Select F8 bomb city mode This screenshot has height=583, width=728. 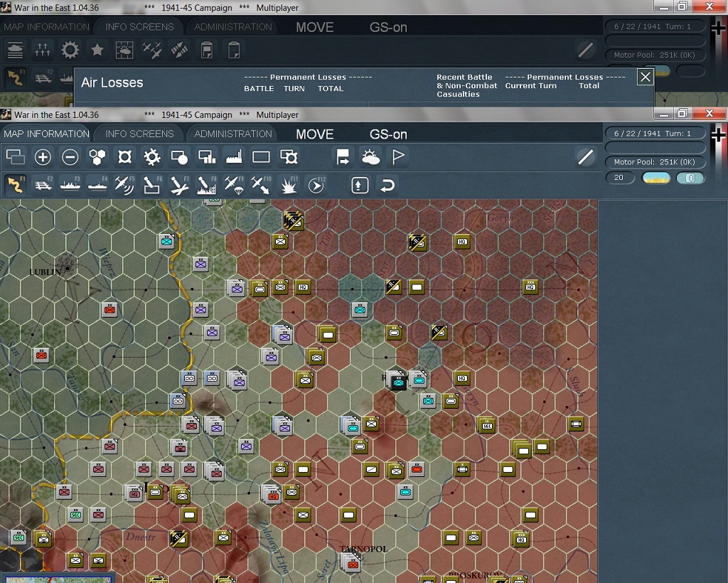click(207, 185)
